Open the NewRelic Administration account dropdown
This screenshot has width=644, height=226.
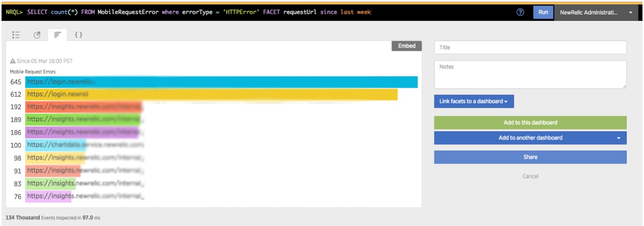596,12
